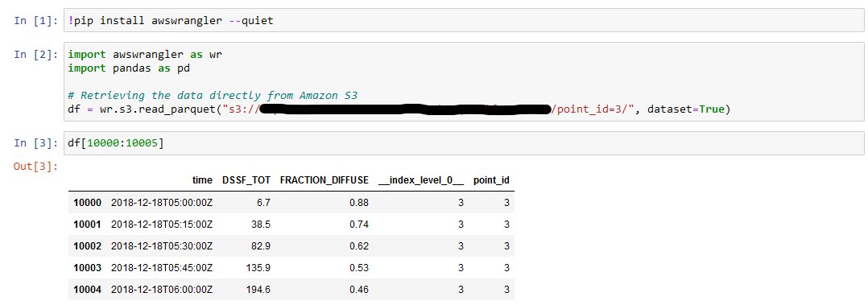Click the import awswrangler code cell
Viewport: 868px width, 305px height.
pos(464,82)
